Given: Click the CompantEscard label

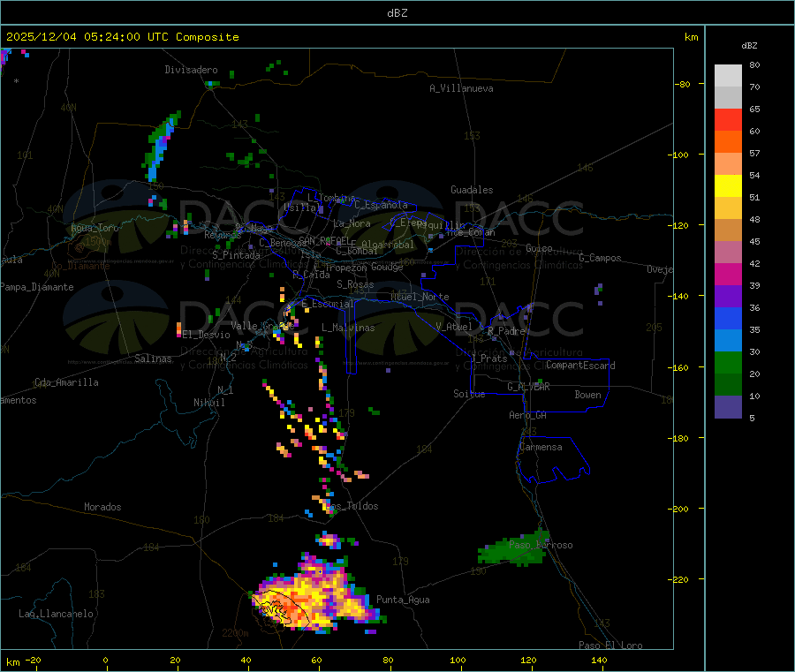Looking at the screenshot, I should (x=580, y=366).
